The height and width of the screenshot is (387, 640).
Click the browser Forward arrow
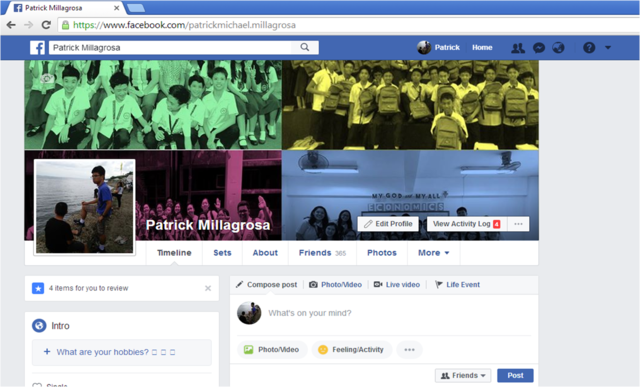(28, 25)
